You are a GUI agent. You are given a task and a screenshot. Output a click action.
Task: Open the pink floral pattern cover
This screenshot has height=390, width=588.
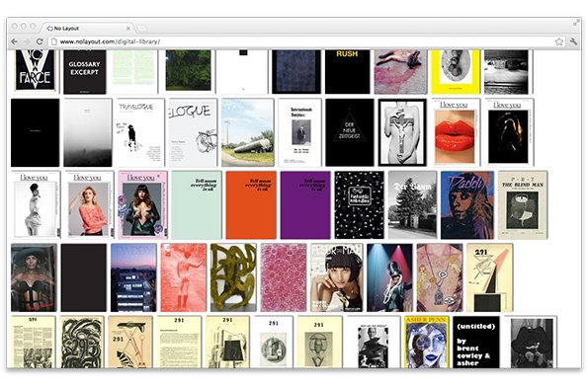click(284, 277)
